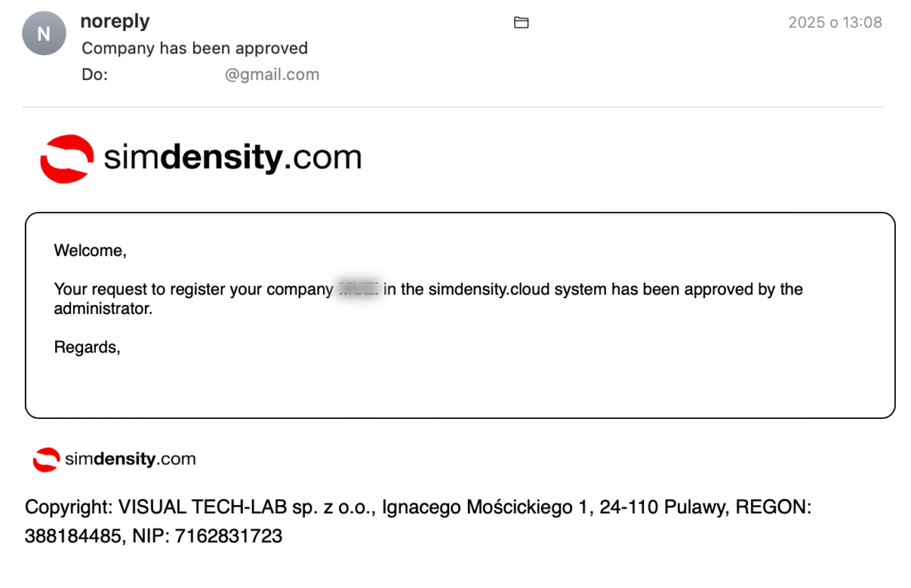Click the @gmail.com recipient address

click(x=271, y=75)
